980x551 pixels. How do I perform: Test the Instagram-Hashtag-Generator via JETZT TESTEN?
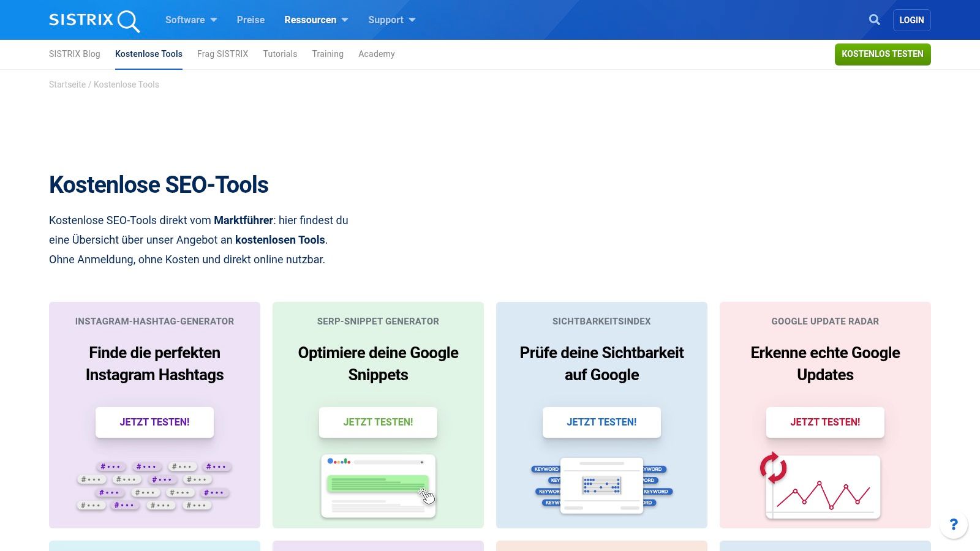point(154,422)
